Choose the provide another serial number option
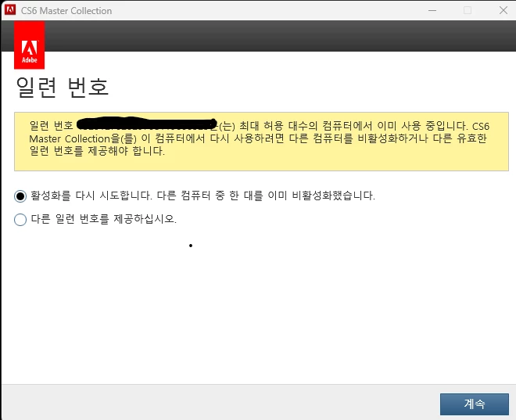 [20, 220]
